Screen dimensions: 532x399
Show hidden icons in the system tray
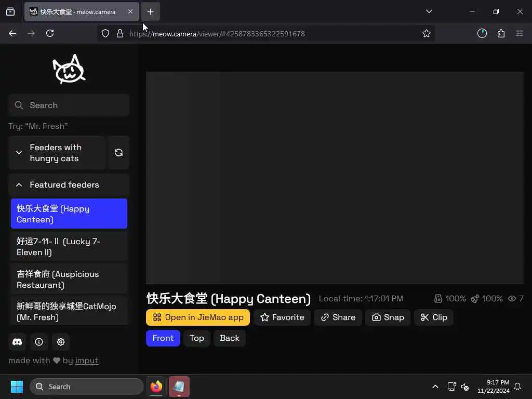[x=435, y=387]
